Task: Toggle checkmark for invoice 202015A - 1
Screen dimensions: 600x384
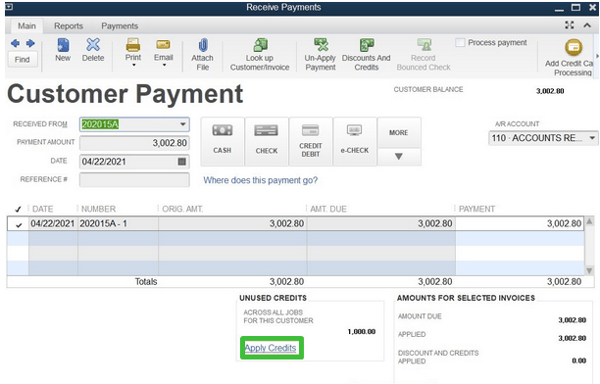Action: click(19, 225)
